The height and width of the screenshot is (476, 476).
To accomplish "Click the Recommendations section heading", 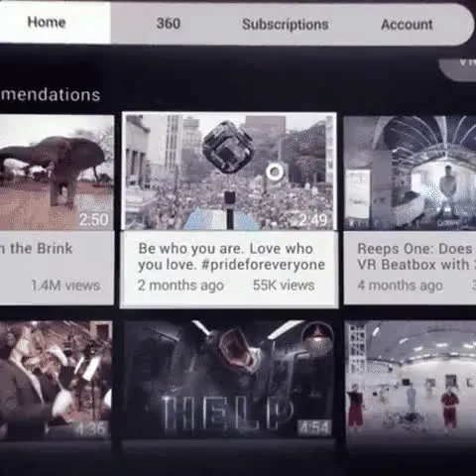I will [50, 95].
